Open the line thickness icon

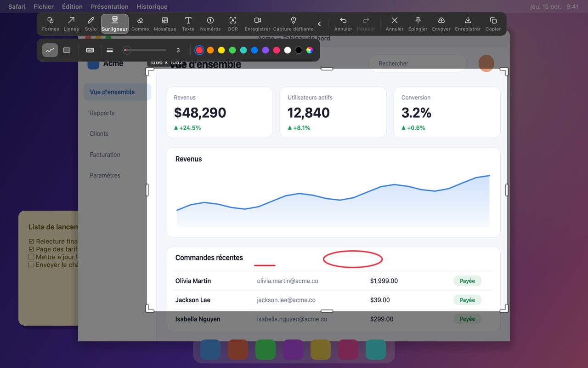(110, 50)
